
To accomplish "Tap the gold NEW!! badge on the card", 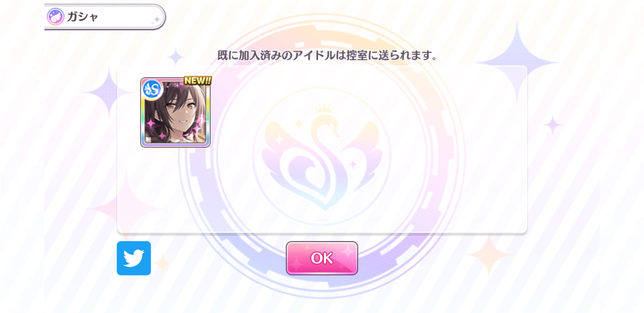I will tap(198, 81).
